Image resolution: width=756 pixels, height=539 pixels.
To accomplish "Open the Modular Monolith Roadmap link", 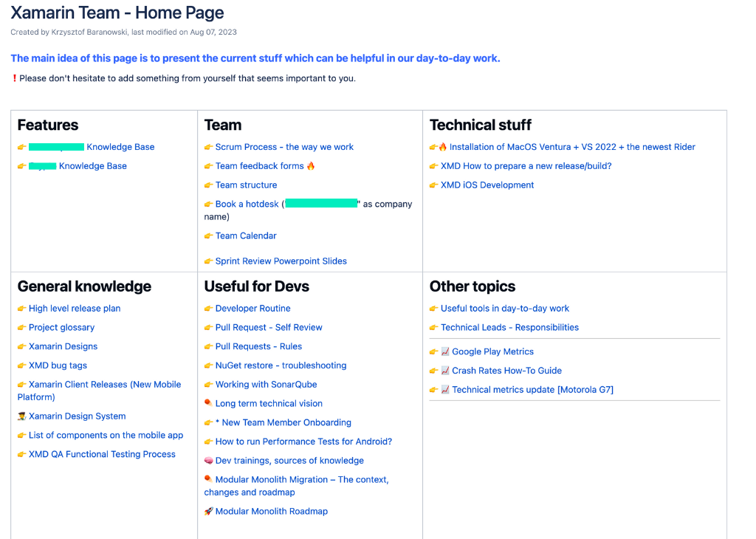I will click(272, 512).
